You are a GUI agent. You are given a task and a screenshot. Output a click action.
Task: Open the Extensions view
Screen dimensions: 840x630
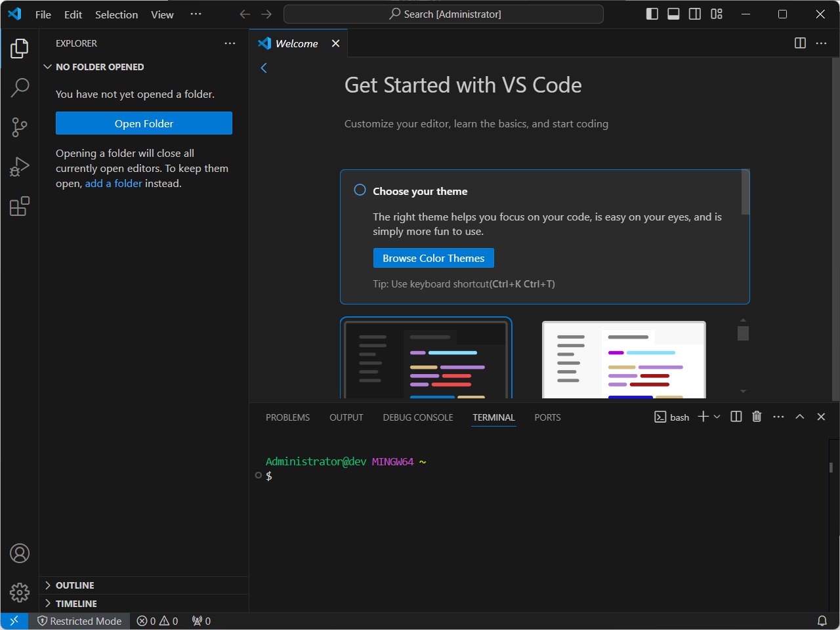point(20,206)
